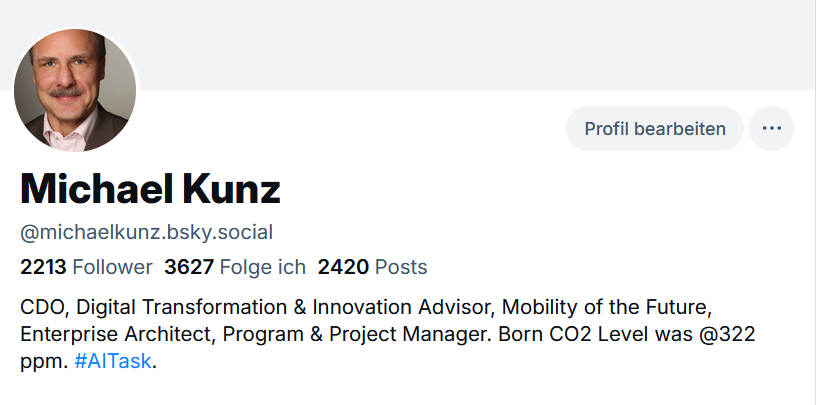Click the bold number 2213
The height and width of the screenshot is (405, 817).
click(43, 267)
